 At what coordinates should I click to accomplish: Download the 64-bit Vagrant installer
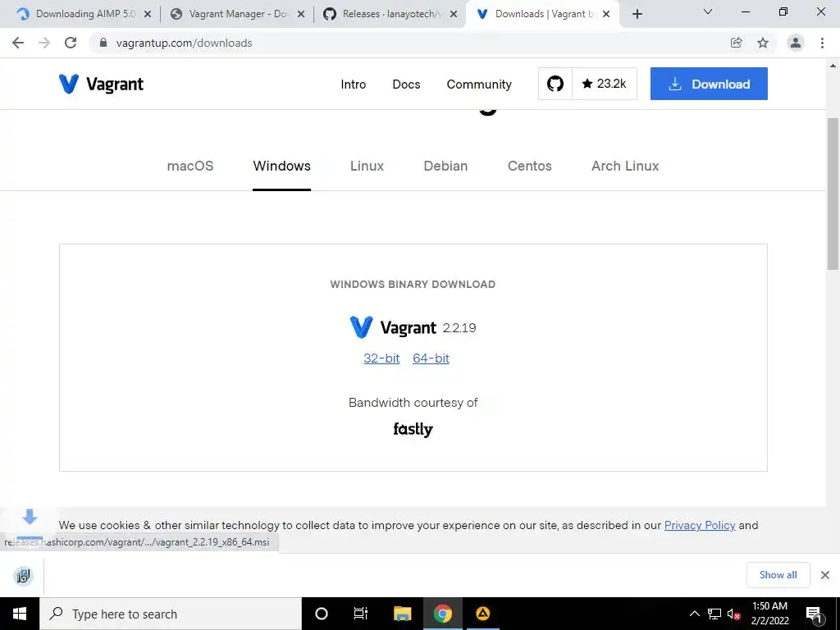pyautogui.click(x=431, y=358)
